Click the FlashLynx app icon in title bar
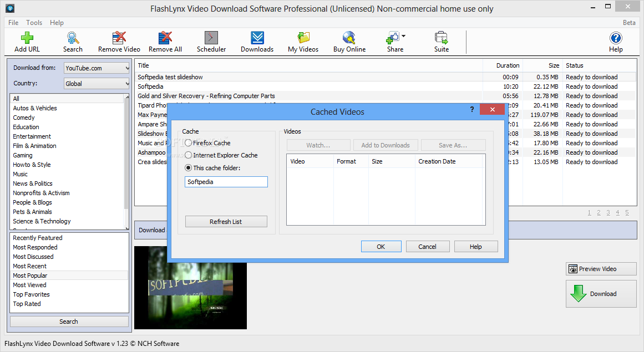644x352 pixels. coord(11,8)
